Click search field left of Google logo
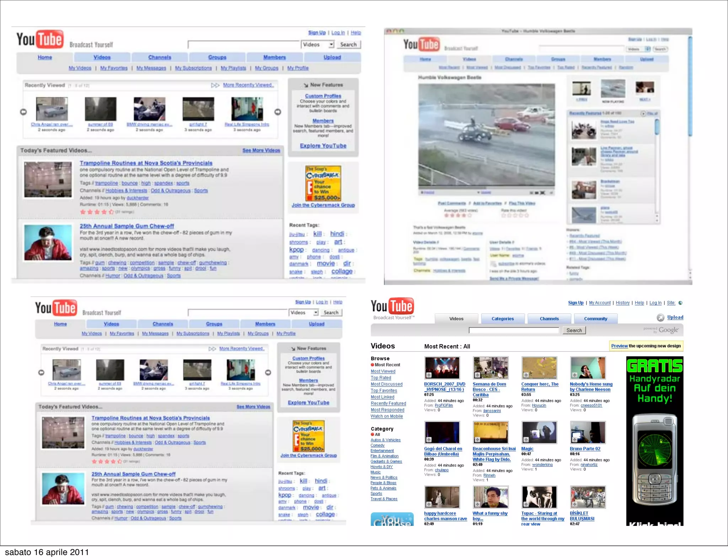This screenshot has height=560, width=728. (514, 330)
